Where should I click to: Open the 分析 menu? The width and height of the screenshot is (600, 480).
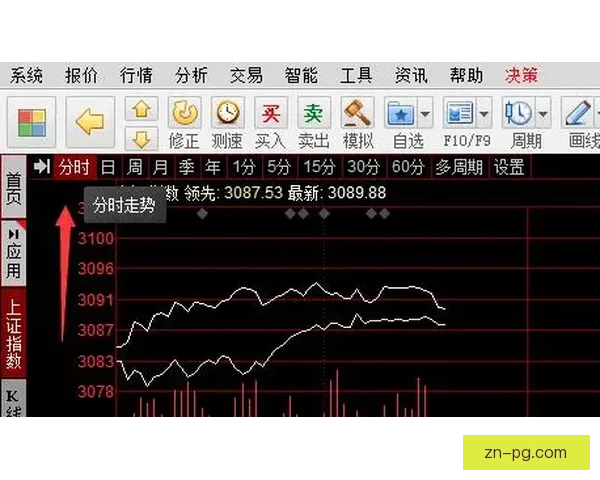click(191, 75)
